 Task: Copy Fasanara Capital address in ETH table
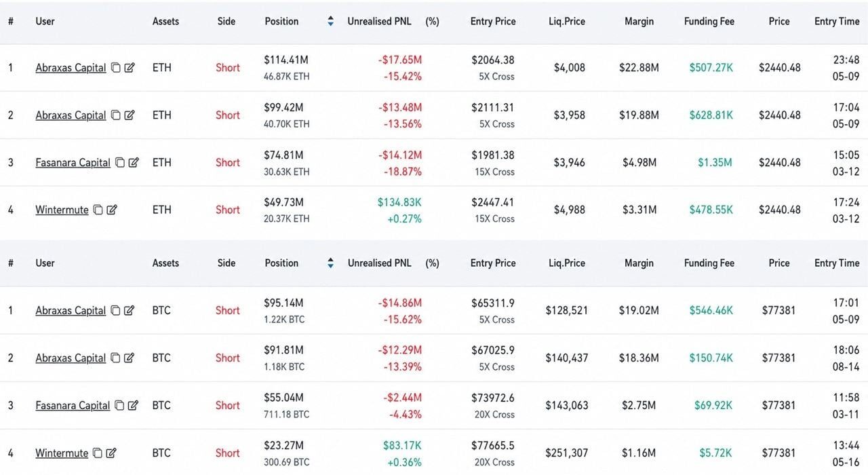pos(120,163)
